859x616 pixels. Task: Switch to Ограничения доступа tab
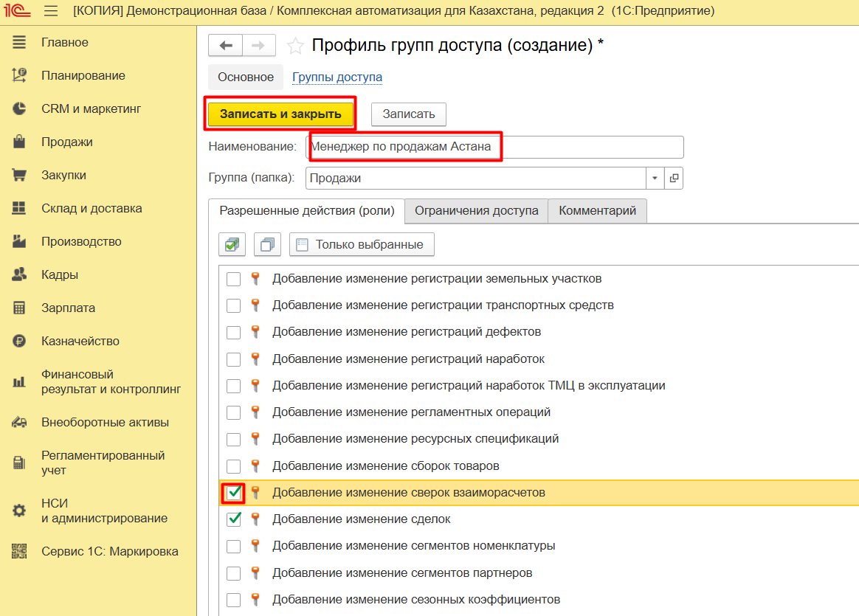(476, 210)
